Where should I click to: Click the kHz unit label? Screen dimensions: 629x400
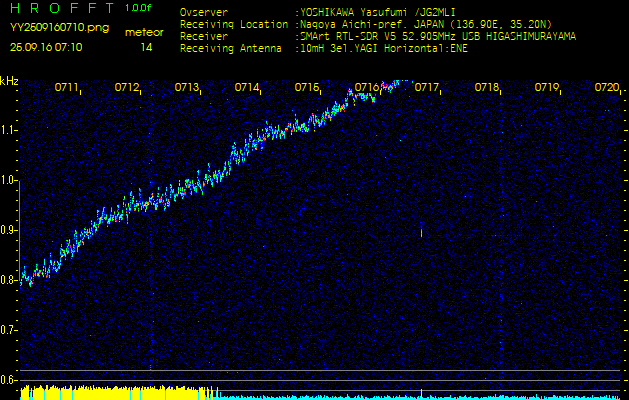point(9,81)
